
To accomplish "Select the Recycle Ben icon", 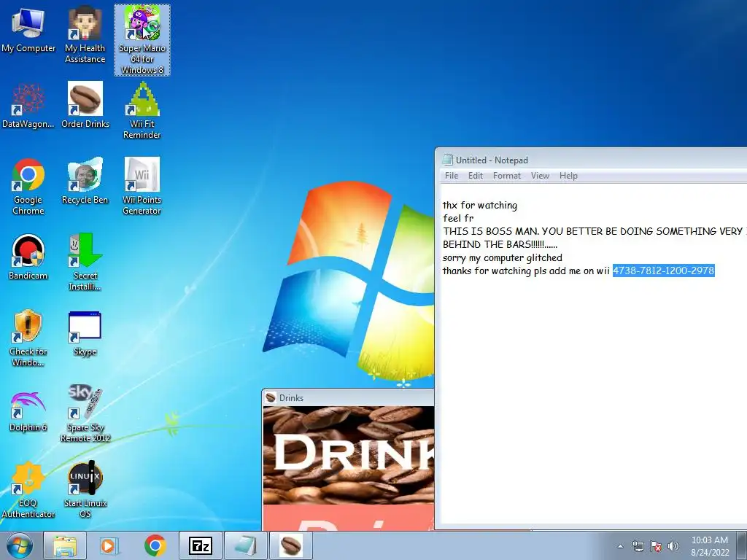I will [x=85, y=182].
